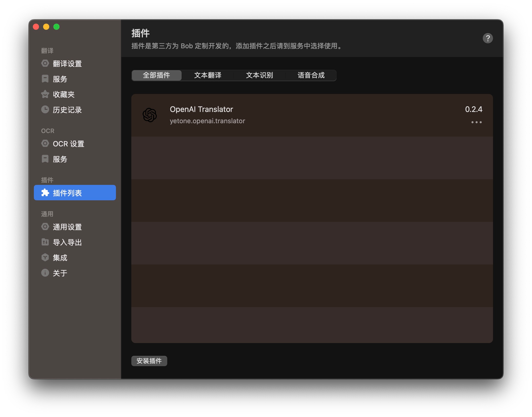Select the OCR 设置 icon
The image size is (532, 417).
click(x=45, y=144)
